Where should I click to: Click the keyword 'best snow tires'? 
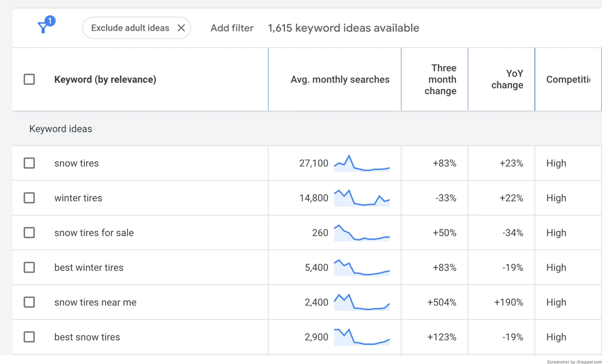[x=87, y=337]
